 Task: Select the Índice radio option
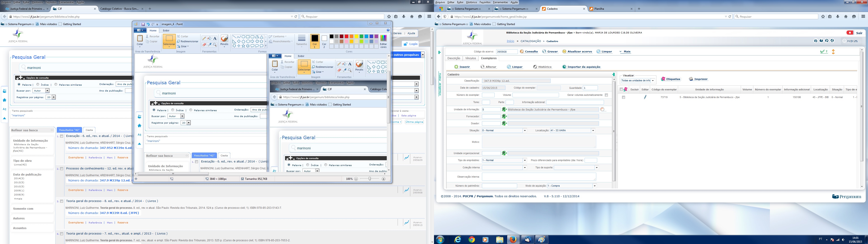[38, 84]
